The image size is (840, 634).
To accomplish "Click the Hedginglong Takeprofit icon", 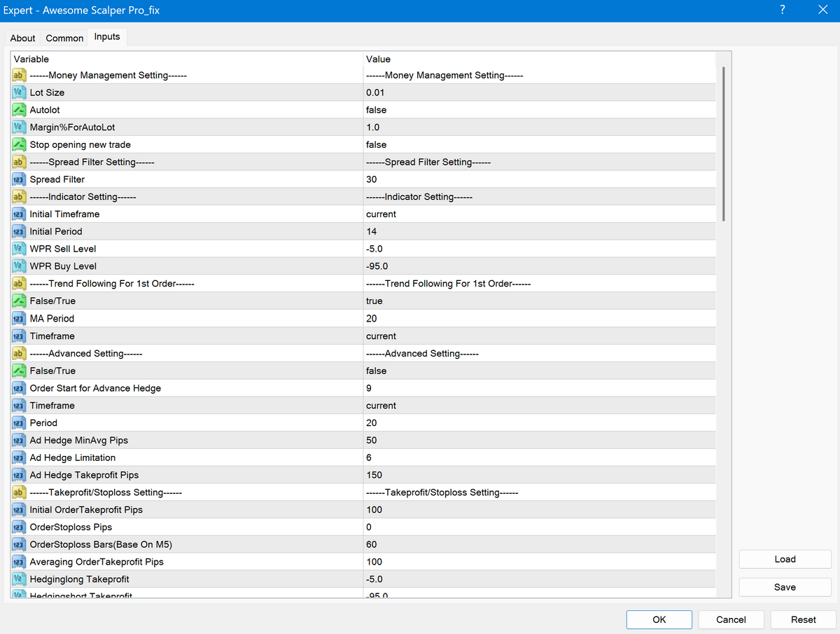I will (x=20, y=579).
